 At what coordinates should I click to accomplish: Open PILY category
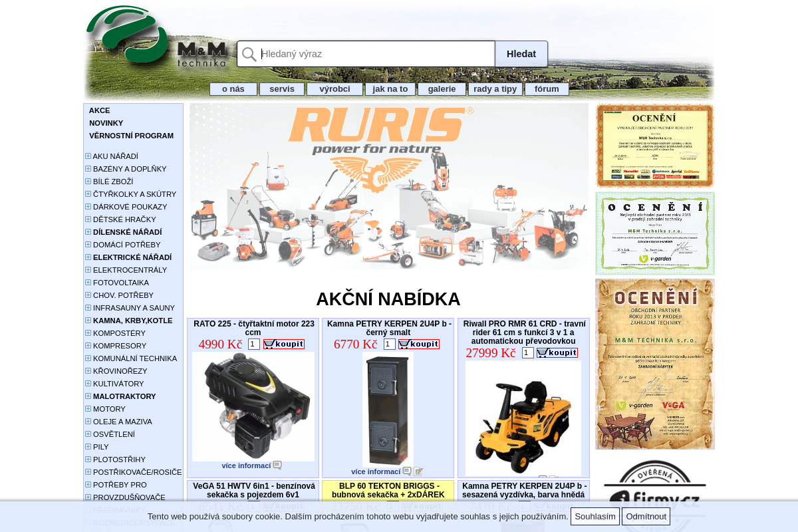[101, 447]
